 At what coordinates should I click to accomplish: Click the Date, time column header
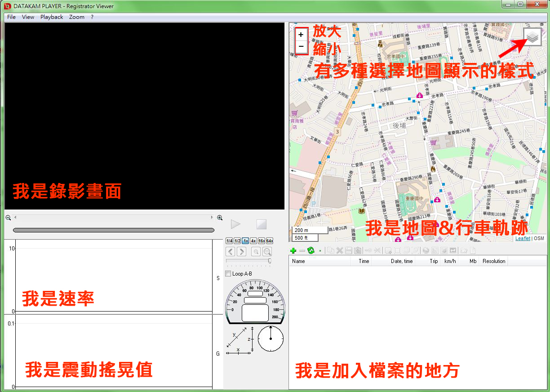(393, 261)
